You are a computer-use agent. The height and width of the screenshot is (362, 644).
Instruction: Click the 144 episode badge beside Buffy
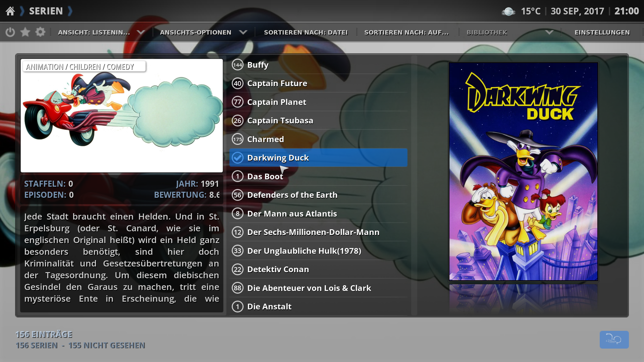237,65
